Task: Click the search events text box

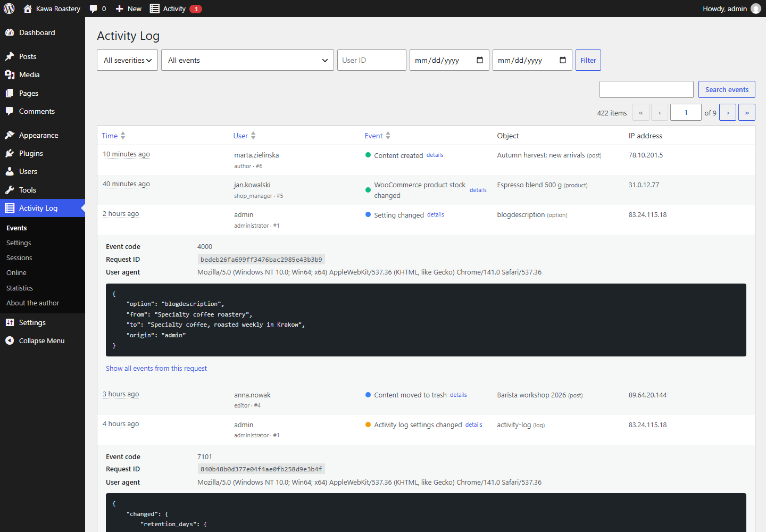Action: click(646, 89)
